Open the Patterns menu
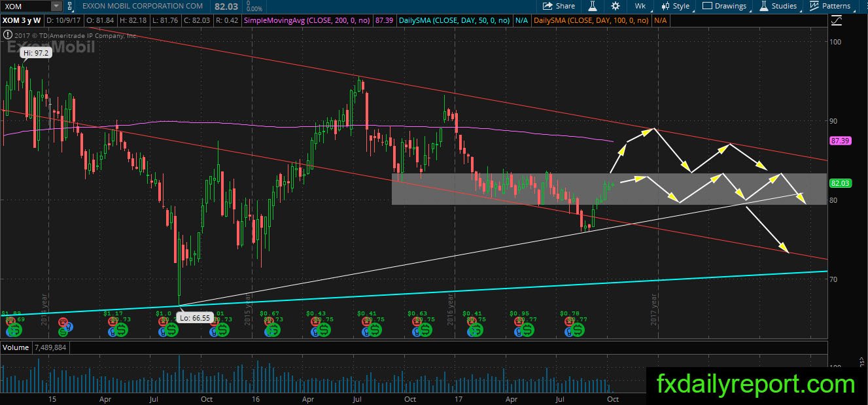This screenshot has height=405, width=868. (x=829, y=6)
